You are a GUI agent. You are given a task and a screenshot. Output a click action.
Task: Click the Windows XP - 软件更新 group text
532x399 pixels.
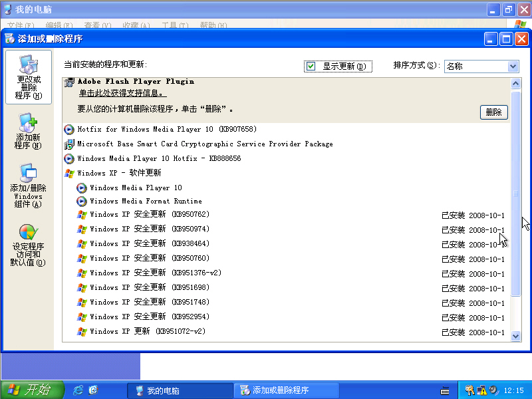pos(120,173)
